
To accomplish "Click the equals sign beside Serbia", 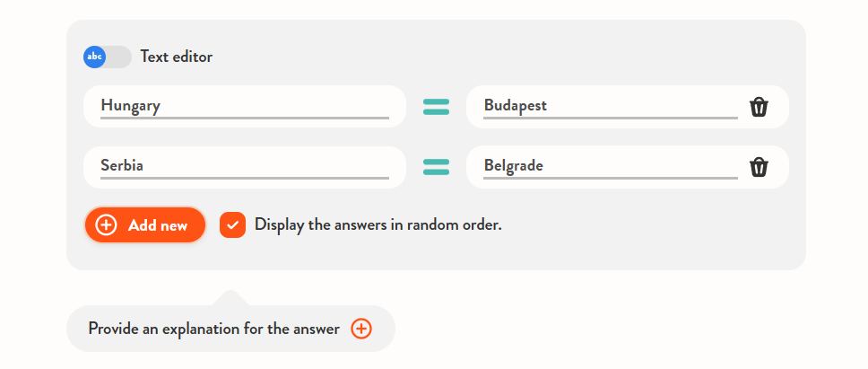I will point(436,167).
